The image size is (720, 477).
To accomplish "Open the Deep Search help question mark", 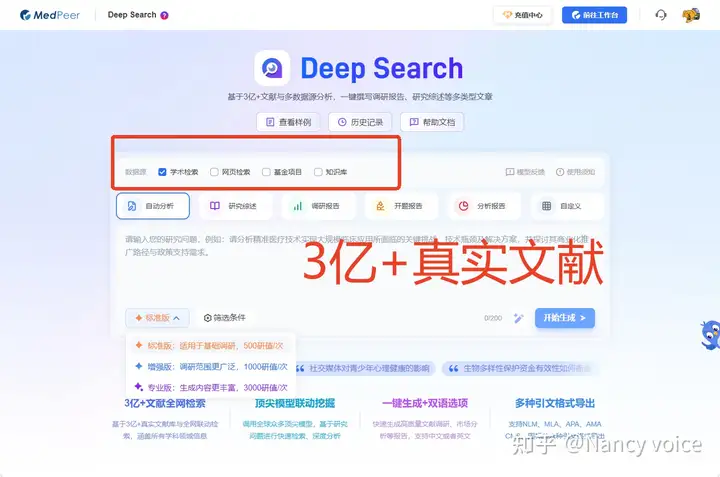I will coord(164,15).
